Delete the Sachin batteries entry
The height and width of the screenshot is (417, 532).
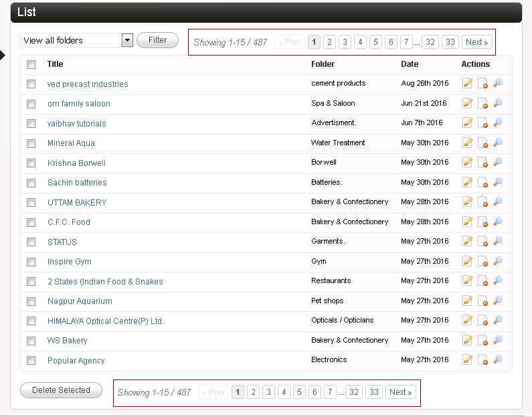click(x=482, y=182)
